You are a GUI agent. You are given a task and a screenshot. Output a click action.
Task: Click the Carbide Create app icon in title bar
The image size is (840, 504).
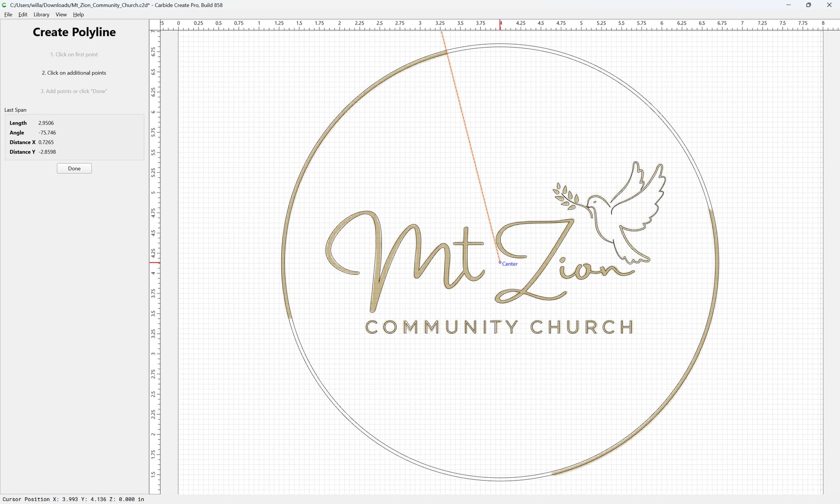click(x=4, y=5)
